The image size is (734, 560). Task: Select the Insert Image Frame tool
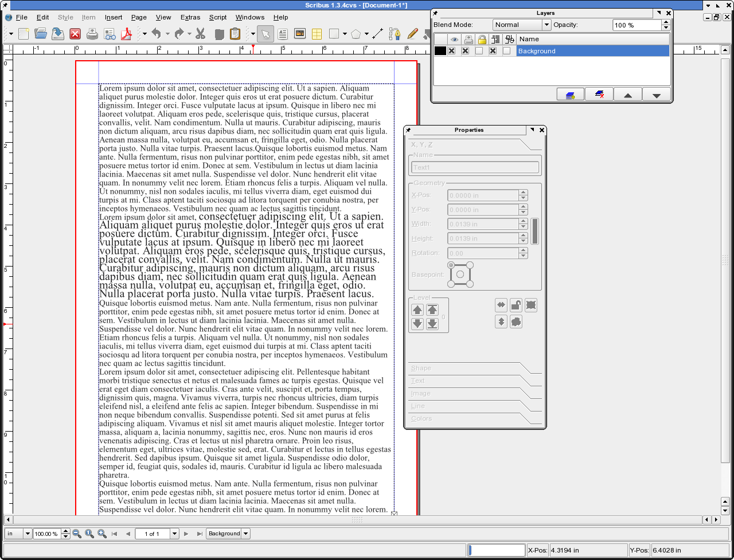tap(299, 34)
